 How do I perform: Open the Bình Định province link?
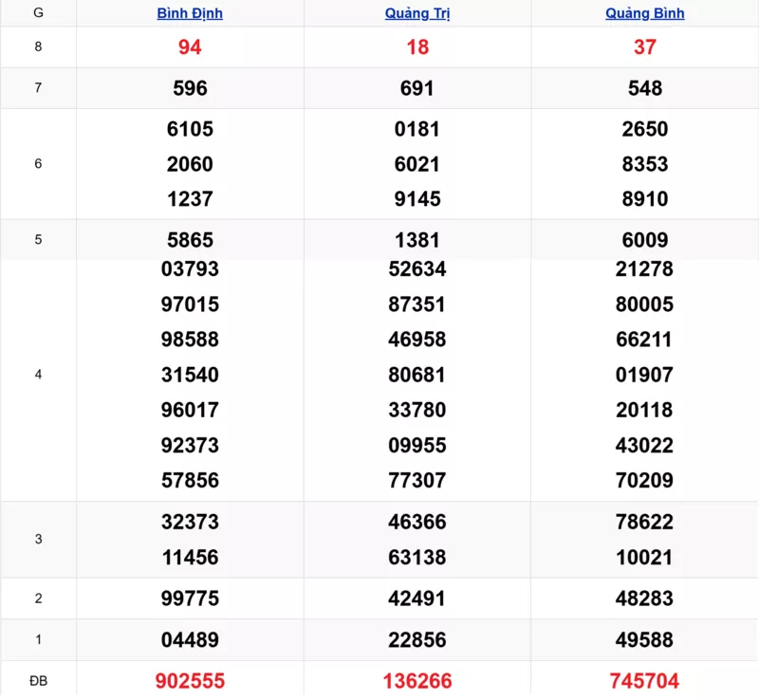pos(190,13)
